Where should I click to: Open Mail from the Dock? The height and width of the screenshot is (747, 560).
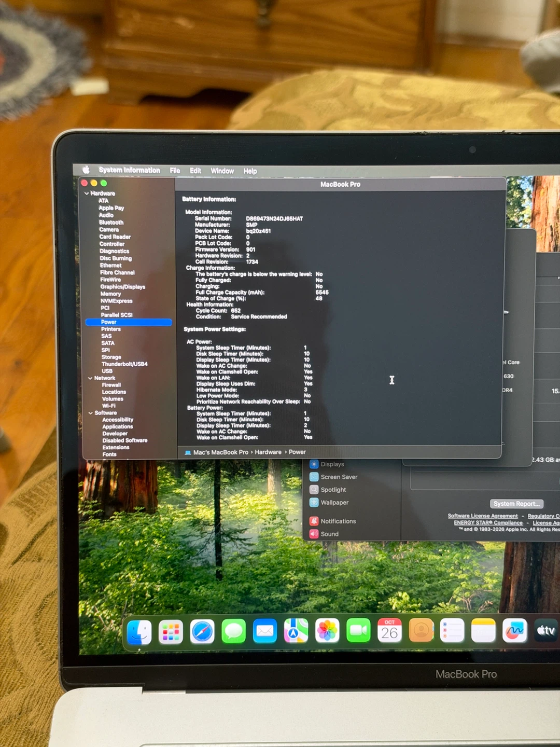[265, 631]
